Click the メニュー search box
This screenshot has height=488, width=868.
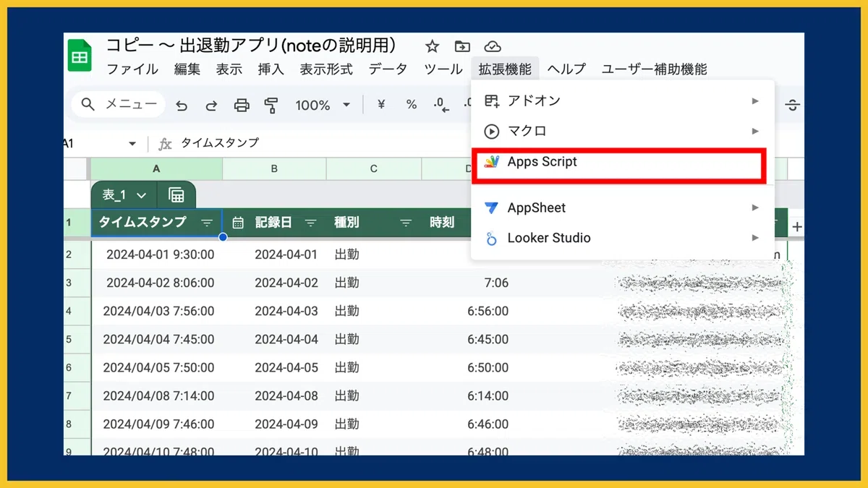[x=119, y=105]
